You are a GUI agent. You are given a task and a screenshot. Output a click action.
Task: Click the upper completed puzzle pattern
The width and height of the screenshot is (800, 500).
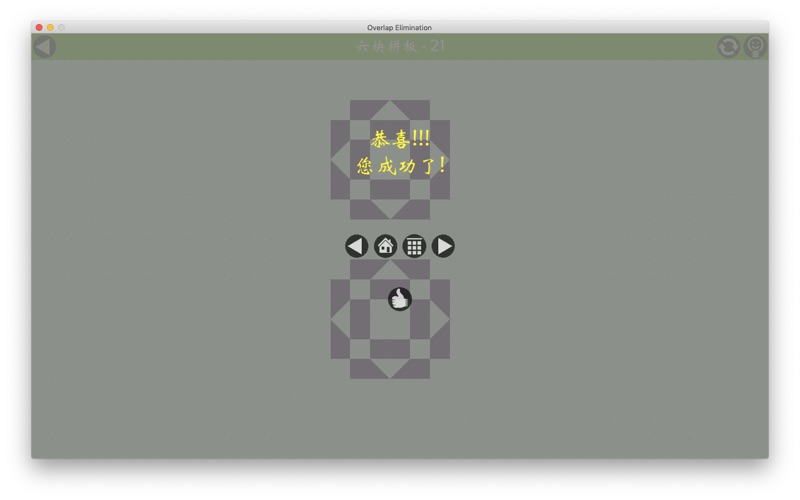tap(390, 160)
